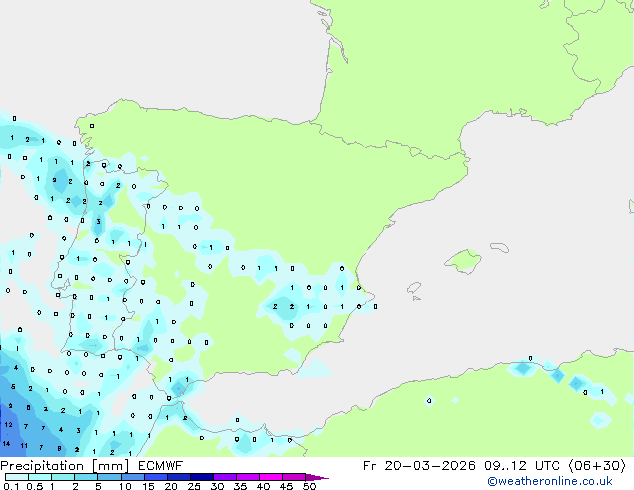
Task: Click the 1–2 mm legend swatch
Action: (63, 477)
